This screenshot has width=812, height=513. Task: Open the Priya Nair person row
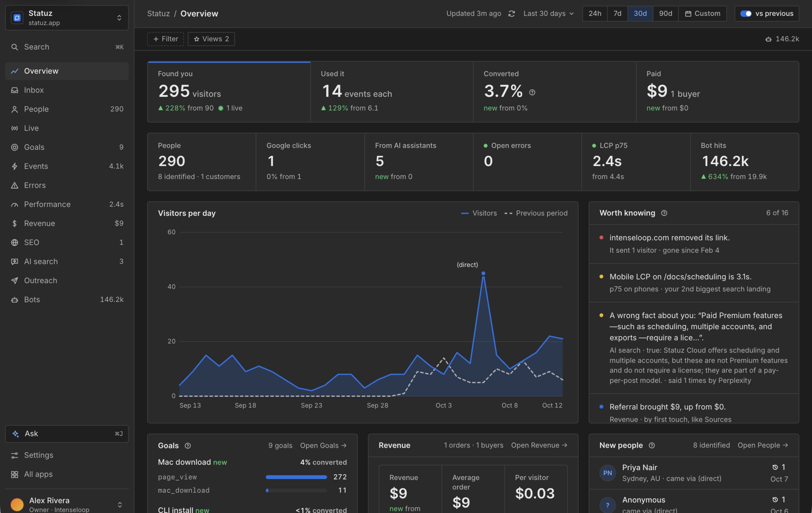coord(694,473)
